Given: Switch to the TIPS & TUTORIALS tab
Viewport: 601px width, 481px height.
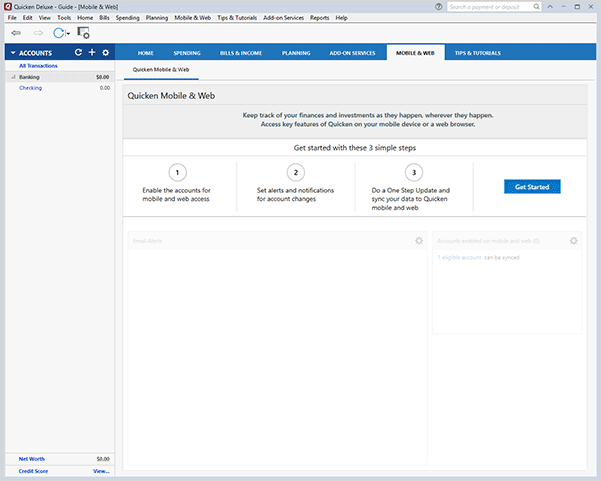Looking at the screenshot, I should click(478, 53).
